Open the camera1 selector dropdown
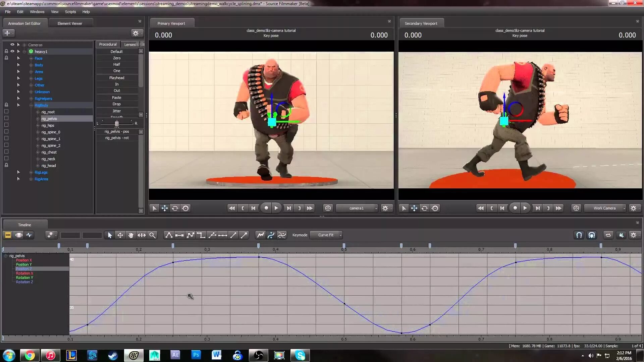 coord(357,208)
